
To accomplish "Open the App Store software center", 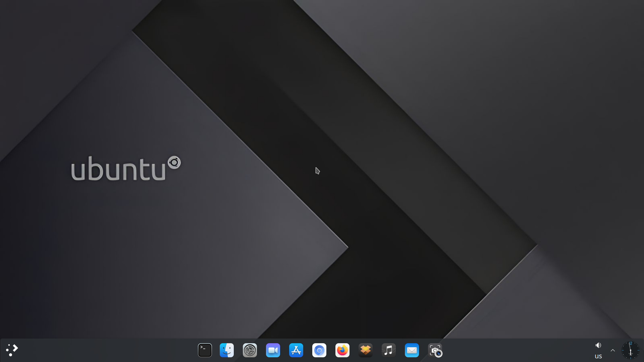I will point(296,350).
